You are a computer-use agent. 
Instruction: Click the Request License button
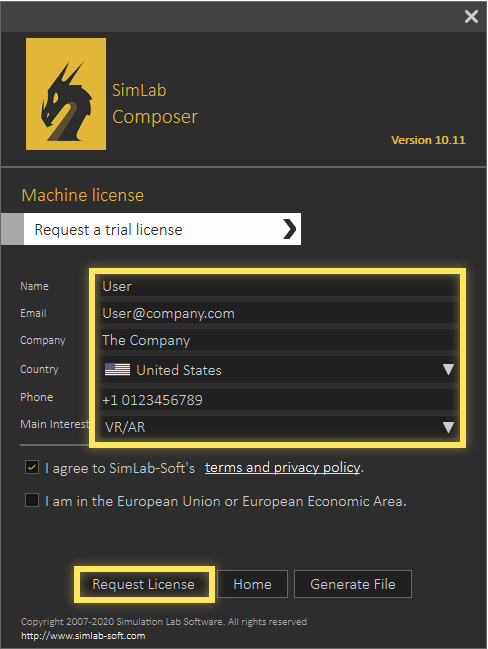pos(144,584)
